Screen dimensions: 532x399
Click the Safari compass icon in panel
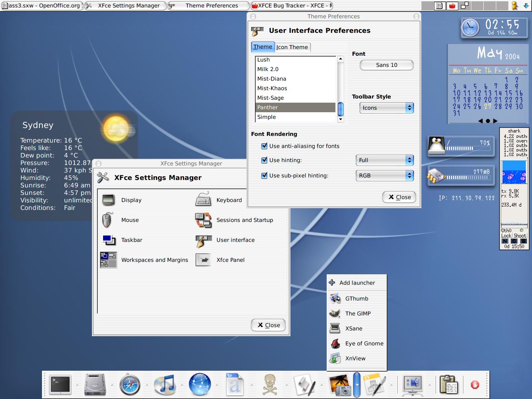130,384
